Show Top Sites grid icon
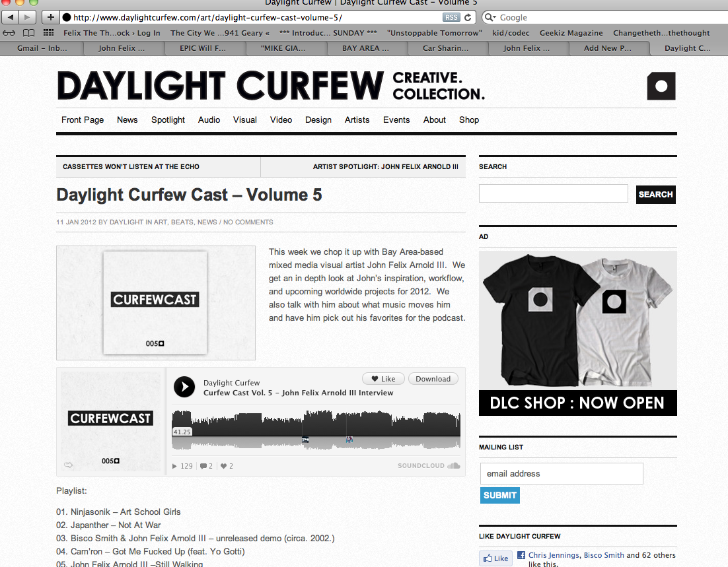 click(x=48, y=33)
